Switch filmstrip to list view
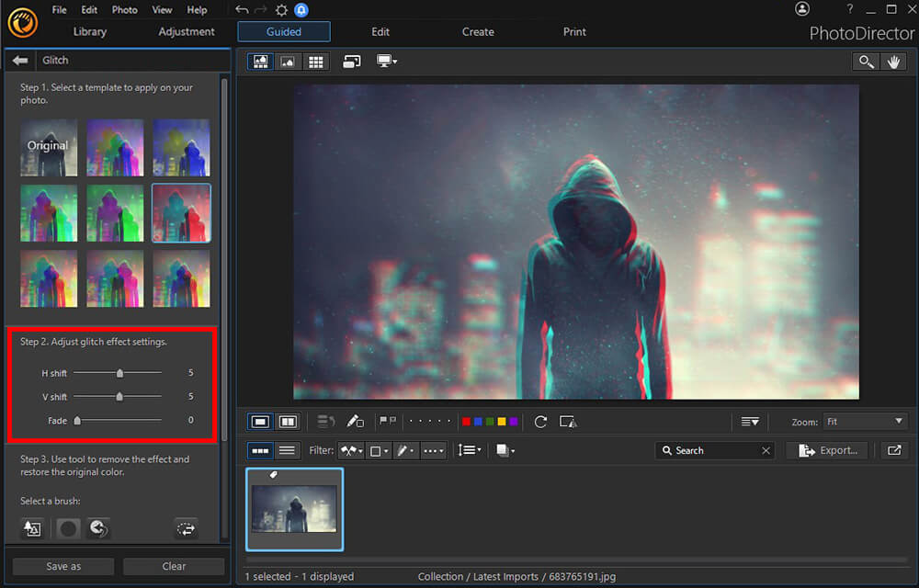This screenshot has width=919, height=588. (287, 450)
